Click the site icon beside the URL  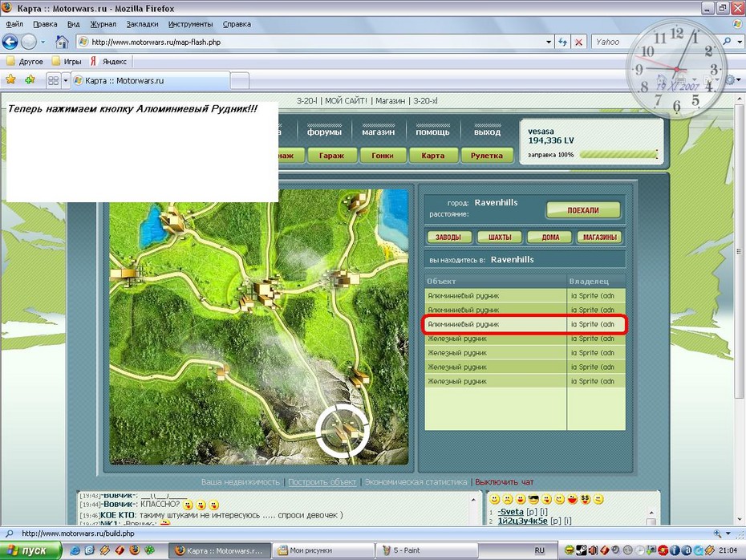(x=83, y=42)
